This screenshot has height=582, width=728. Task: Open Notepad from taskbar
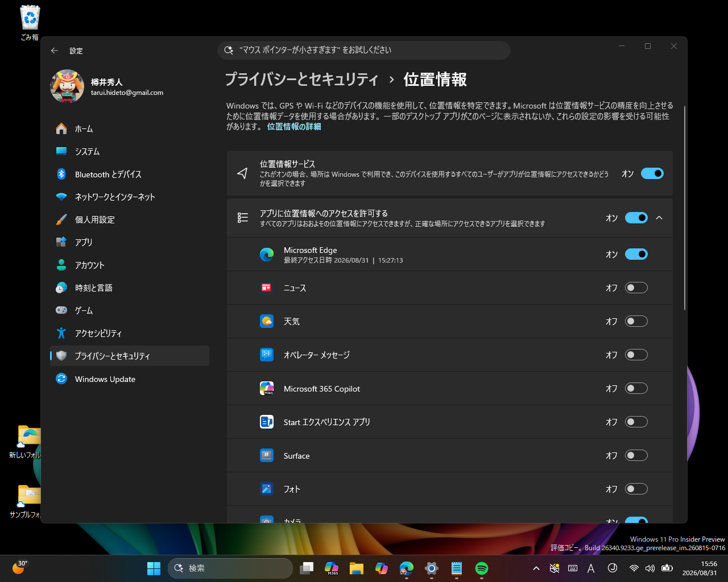[457, 568]
